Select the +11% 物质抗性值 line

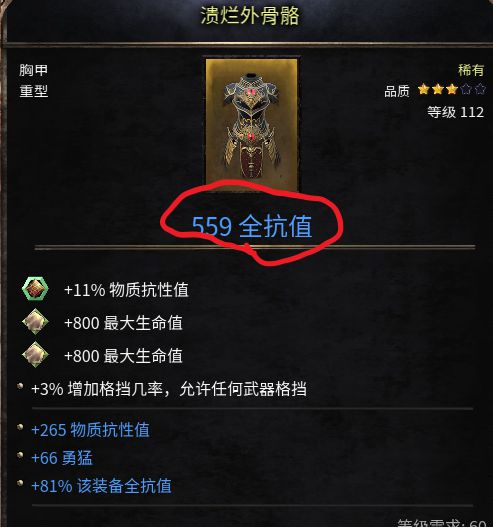pyautogui.click(x=126, y=290)
